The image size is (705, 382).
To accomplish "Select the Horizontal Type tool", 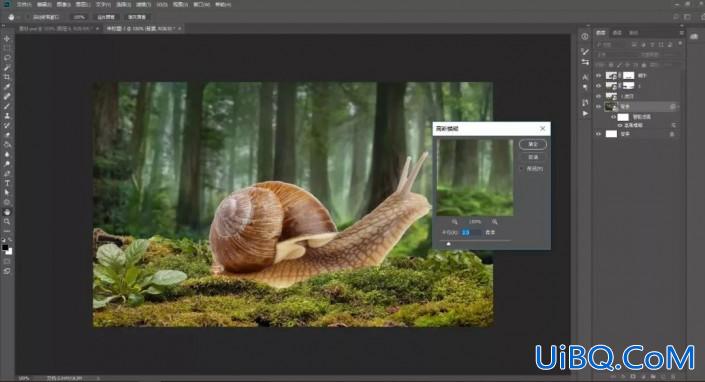I will tap(7, 183).
